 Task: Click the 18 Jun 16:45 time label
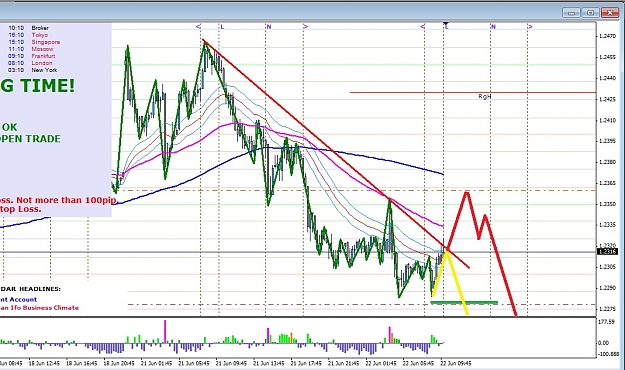[82, 363]
